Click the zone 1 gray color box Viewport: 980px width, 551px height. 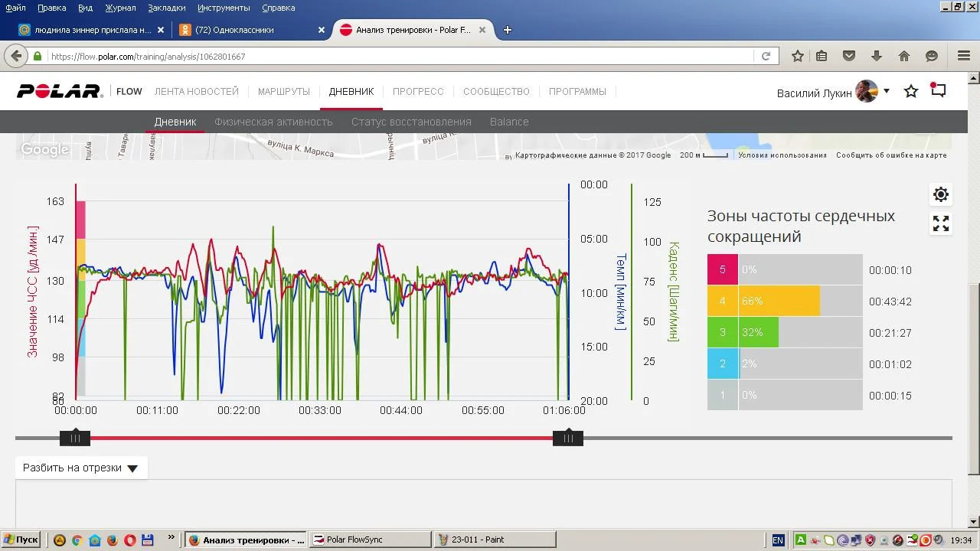[x=723, y=396]
